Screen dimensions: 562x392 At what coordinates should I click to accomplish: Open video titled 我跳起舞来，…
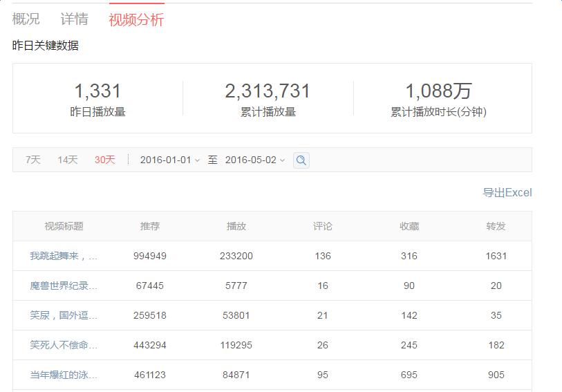[64, 256]
